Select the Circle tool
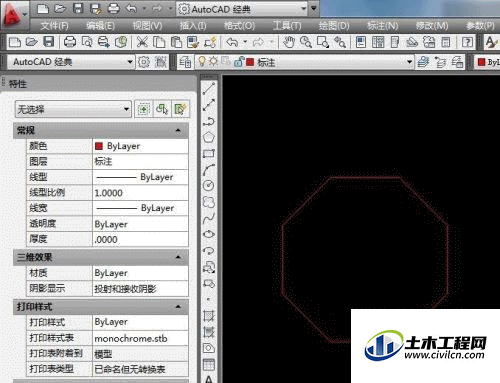Viewport: 500px width, 383px height. (x=209, y=185)
